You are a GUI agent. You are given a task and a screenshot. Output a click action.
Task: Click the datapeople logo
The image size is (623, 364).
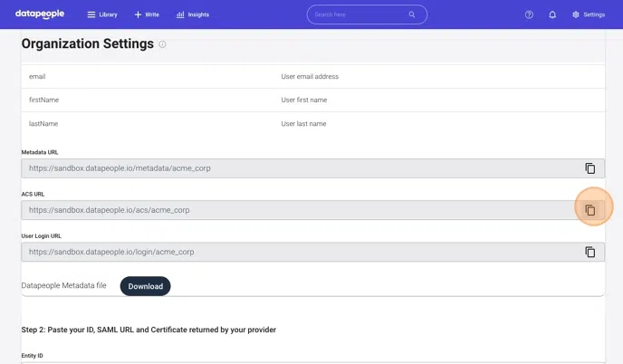(40, 14)
